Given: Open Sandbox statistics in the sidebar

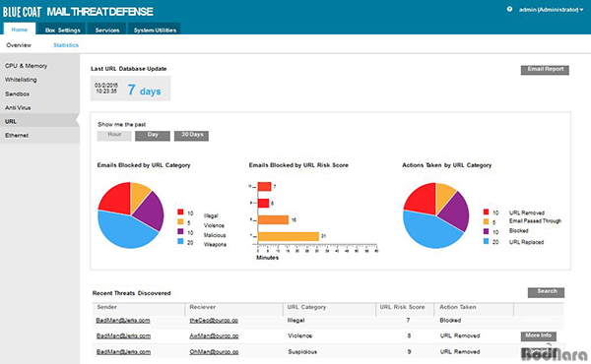Looking at the screenshot, I should 18,93.
